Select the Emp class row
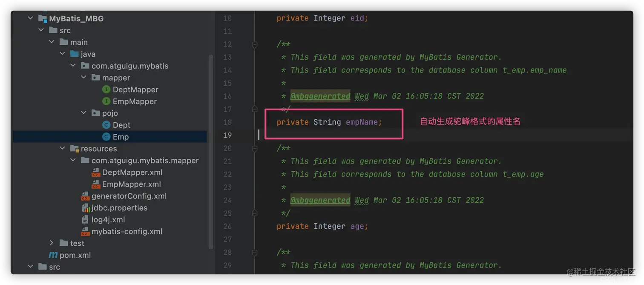 pos(110,137)
